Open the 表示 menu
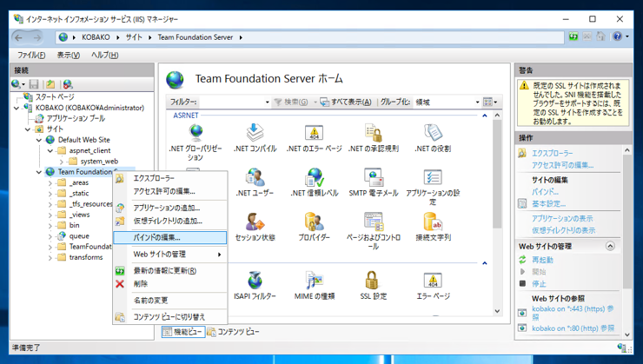Image resolution: width=643 pixels, height=364 pixels. [68, 55]
